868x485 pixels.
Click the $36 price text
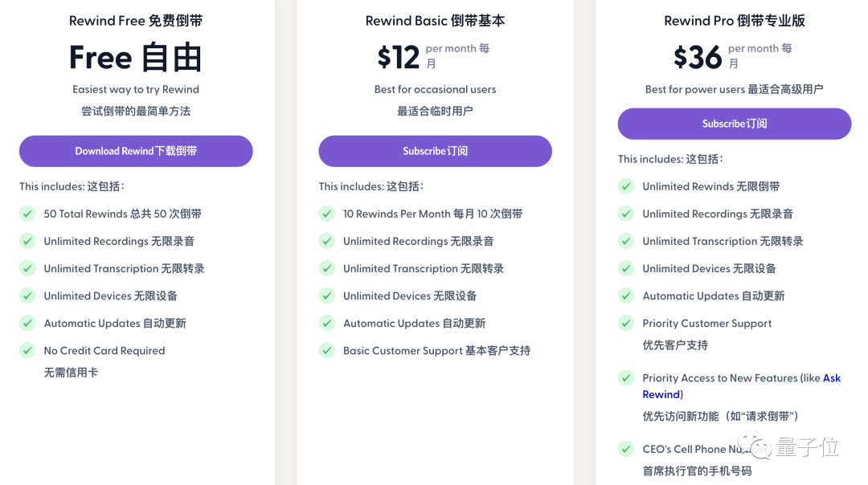click(x=697, y=58)
